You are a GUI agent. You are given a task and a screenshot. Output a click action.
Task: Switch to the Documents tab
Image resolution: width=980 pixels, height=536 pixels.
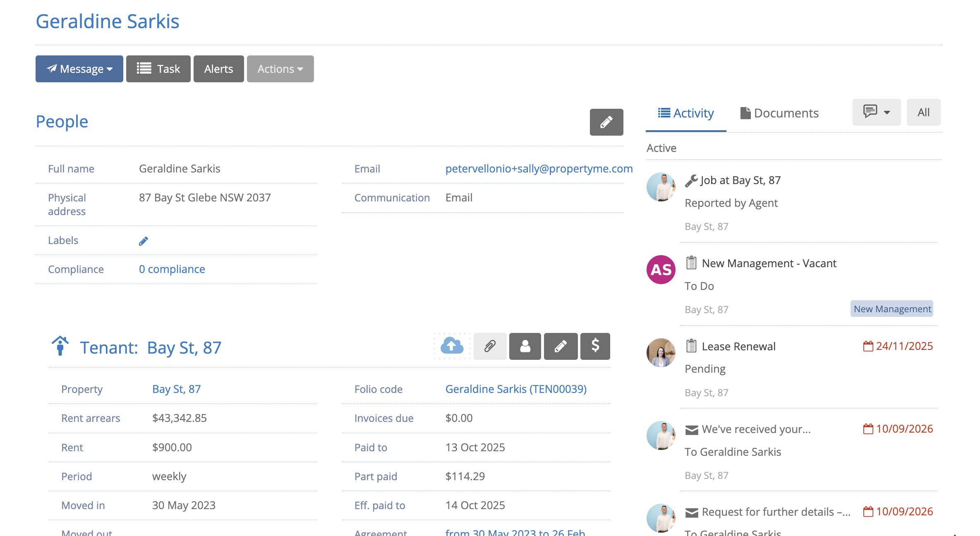(x=779, y=113)
